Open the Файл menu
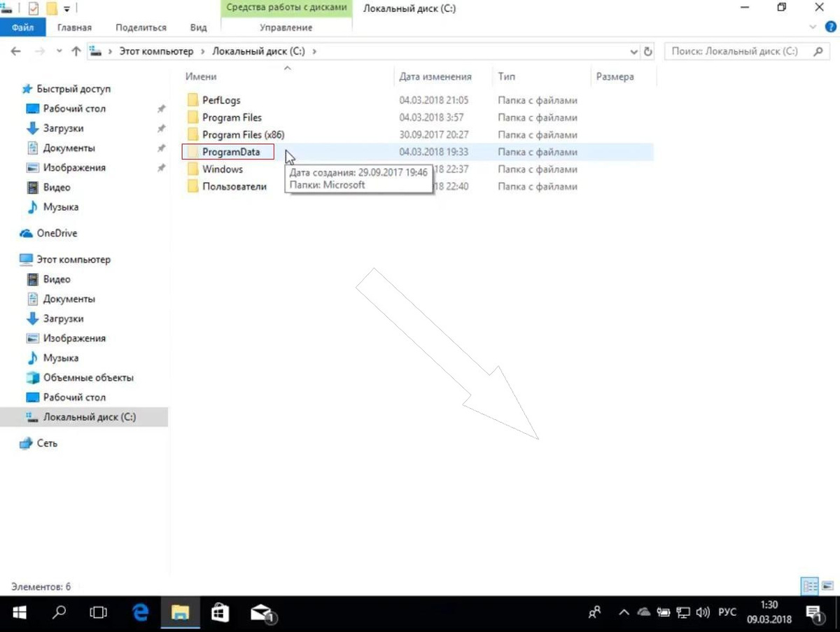The height and width of the screenshot is (632, 840). pyautogui.click(x=22, y=27)
